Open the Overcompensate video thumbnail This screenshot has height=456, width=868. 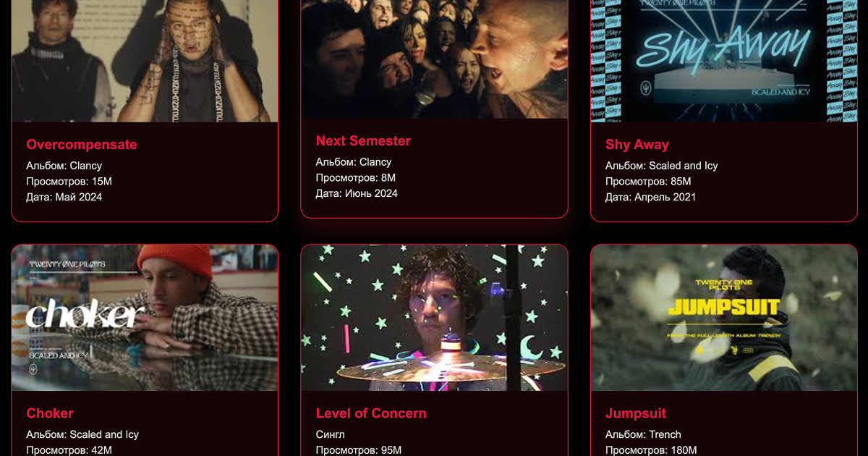click(145, 61)
